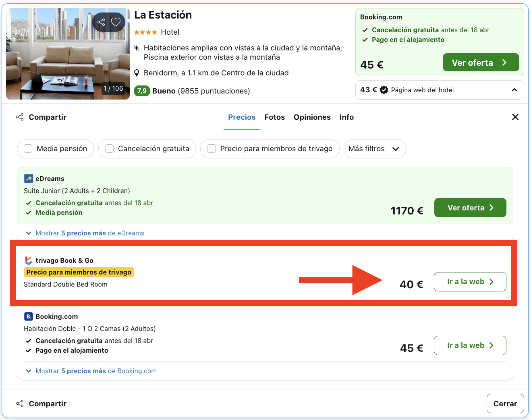Click the trivago Book & Go logo icon
Viewport: 531px width, 420px height.
click(28, 260)
